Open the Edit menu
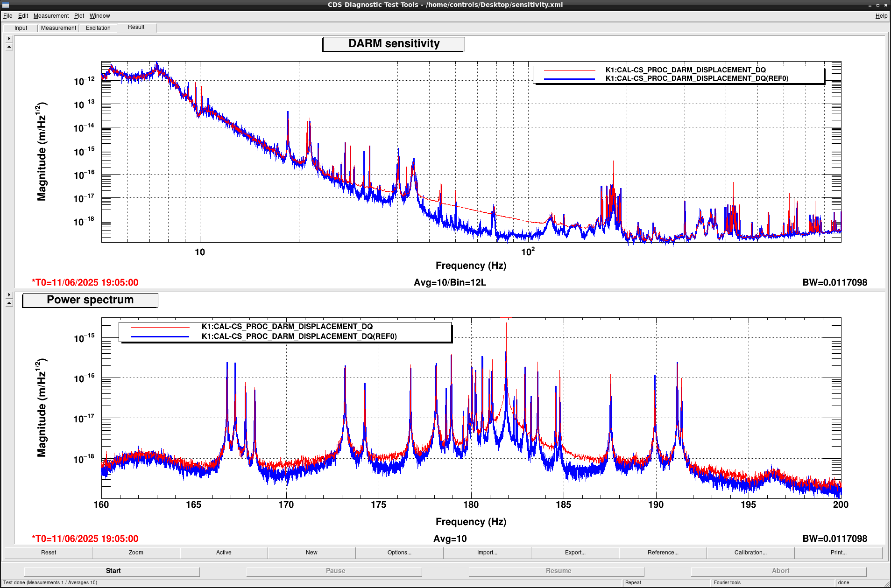Screen dimensions: 891x588 23,16
